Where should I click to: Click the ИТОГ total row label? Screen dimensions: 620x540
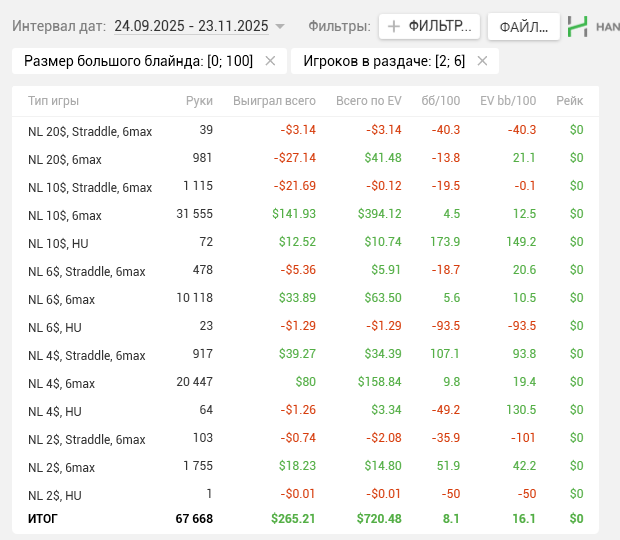(43, 519)
